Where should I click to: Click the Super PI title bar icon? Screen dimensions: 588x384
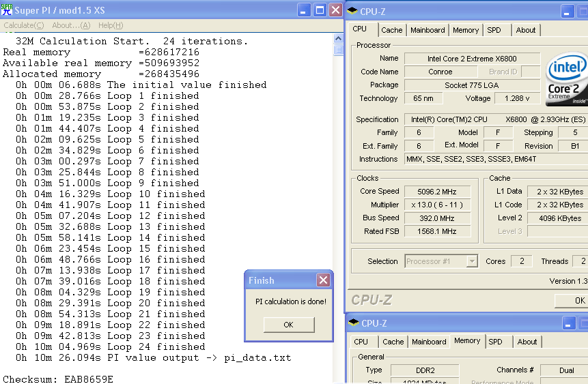pyautogui.click(x=6, y=10)
